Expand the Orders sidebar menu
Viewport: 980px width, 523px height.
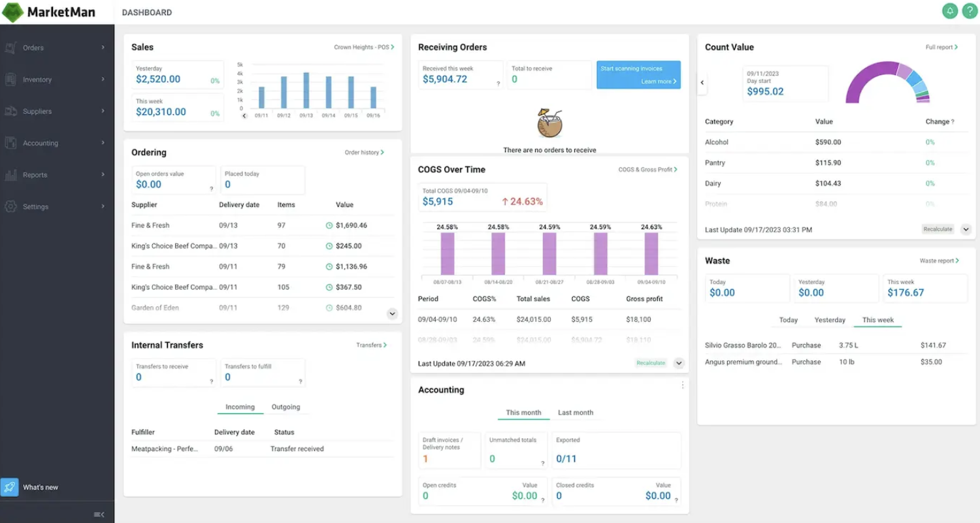56,48
